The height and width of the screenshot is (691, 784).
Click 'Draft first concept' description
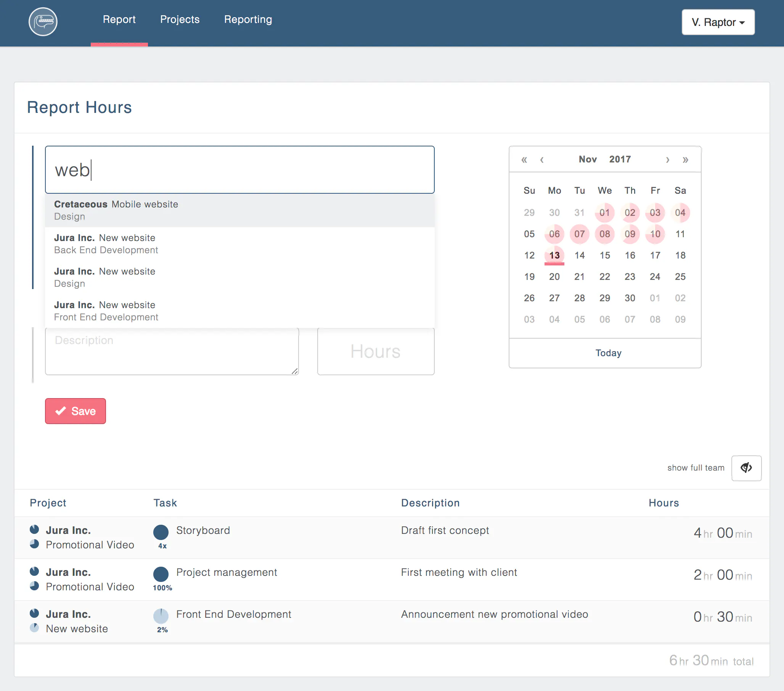click(445, 530)
